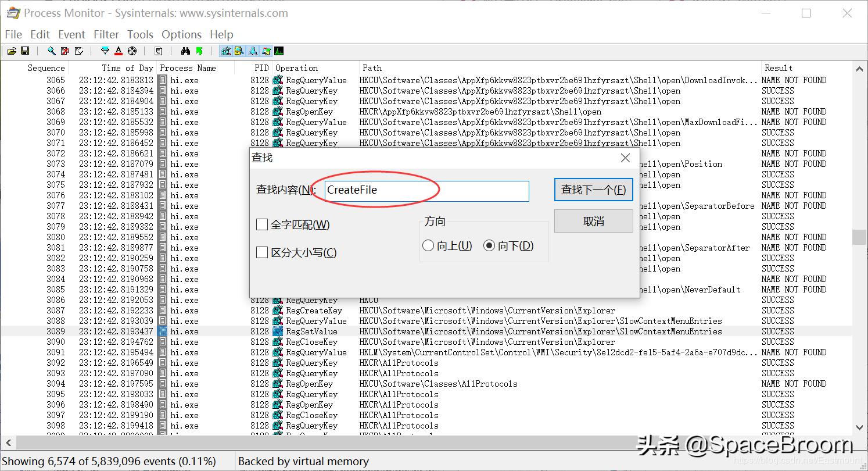
Task: Maximize the Process Monitor window
Action: [806, 13]
